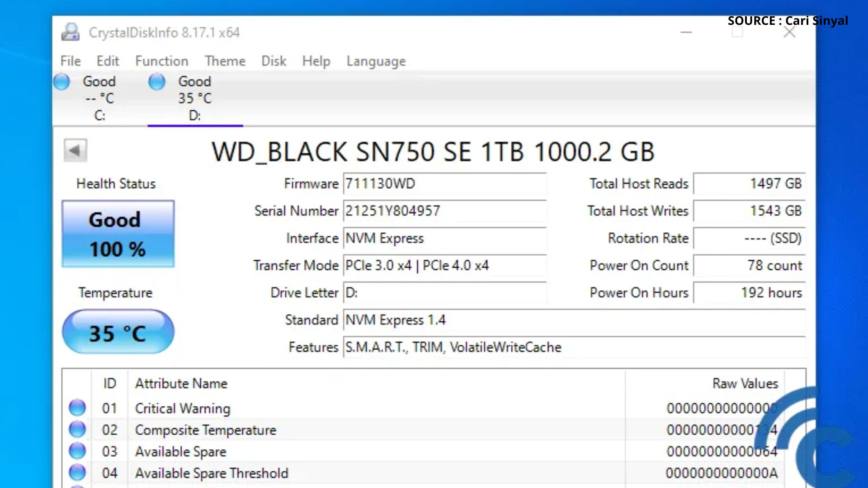Click the Interface field NVM Express

pos(445,238)
